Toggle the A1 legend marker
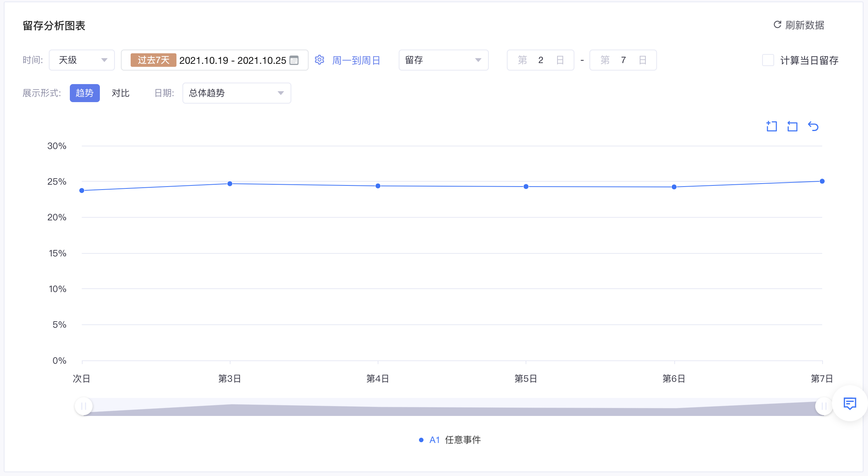Viewport: 868px width, 476px height. pyautogui.click(x=421, y=440)
